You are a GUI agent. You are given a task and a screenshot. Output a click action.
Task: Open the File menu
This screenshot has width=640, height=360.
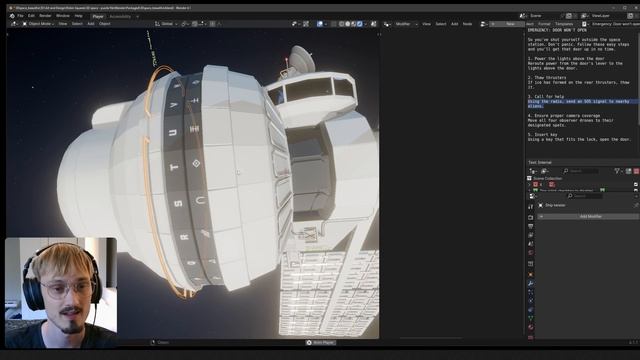click(20, 16)
